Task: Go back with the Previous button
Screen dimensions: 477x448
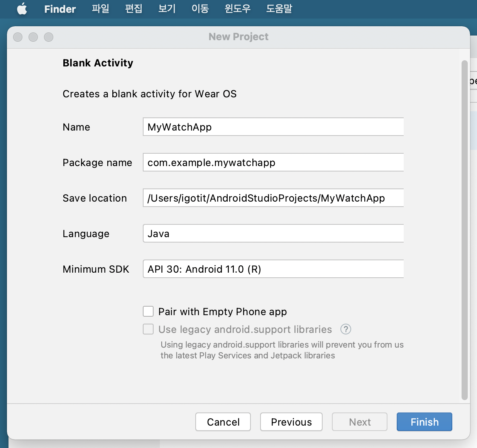Action: click(291, 422)
